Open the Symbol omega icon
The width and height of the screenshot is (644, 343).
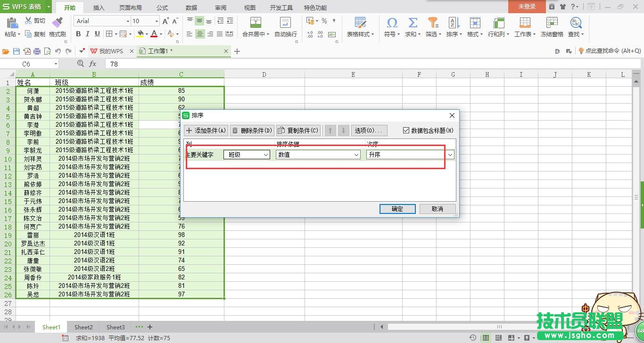coord(391,22)
